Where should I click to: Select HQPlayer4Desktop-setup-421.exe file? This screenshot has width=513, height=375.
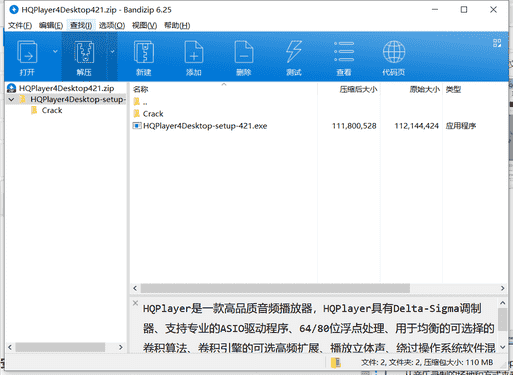205,126
